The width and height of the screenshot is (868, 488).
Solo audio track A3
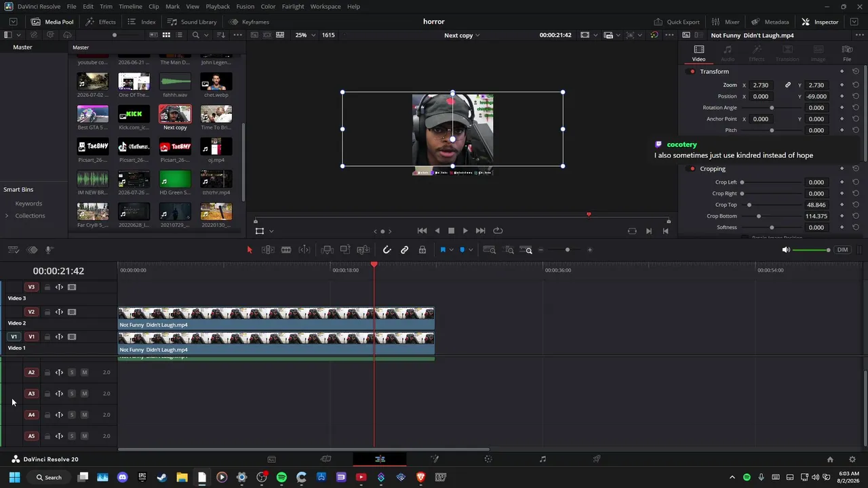pyautogui.click(x=72, y=394)
